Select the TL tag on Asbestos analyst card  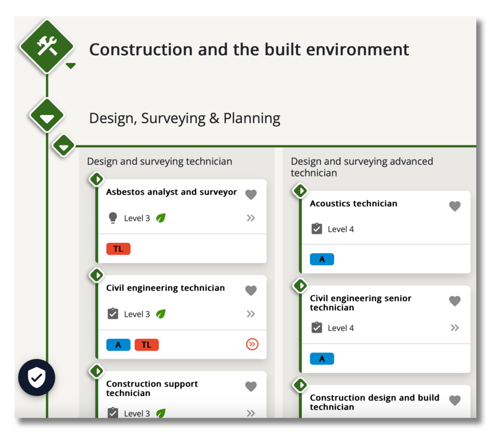[118, 249]
